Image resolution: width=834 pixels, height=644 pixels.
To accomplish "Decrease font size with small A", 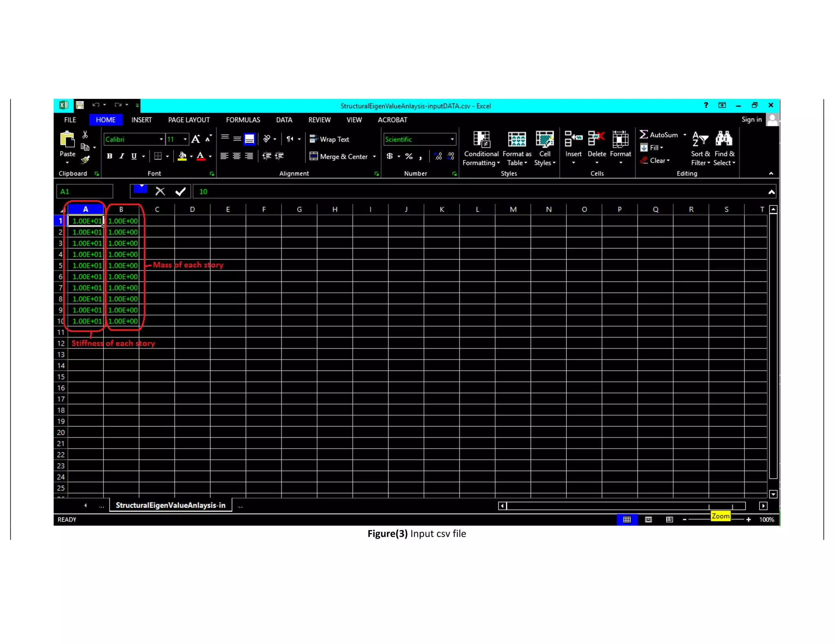I will (x=208, y=139).
